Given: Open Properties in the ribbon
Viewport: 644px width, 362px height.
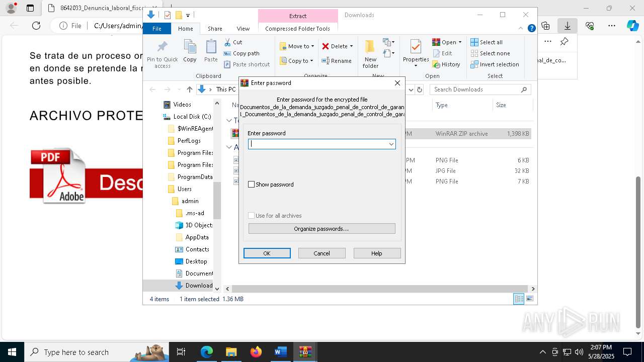Looking at the screenshot, I should (x=416, y=53).
